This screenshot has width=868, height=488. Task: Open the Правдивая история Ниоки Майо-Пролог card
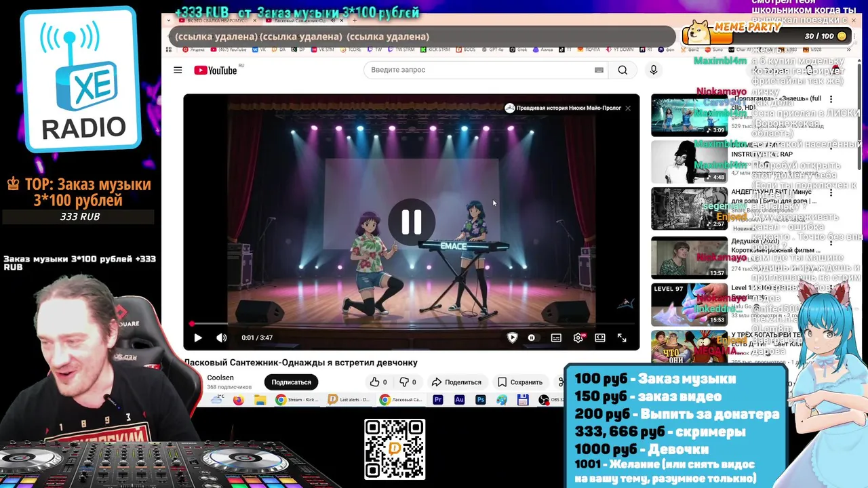coord(563,108)
